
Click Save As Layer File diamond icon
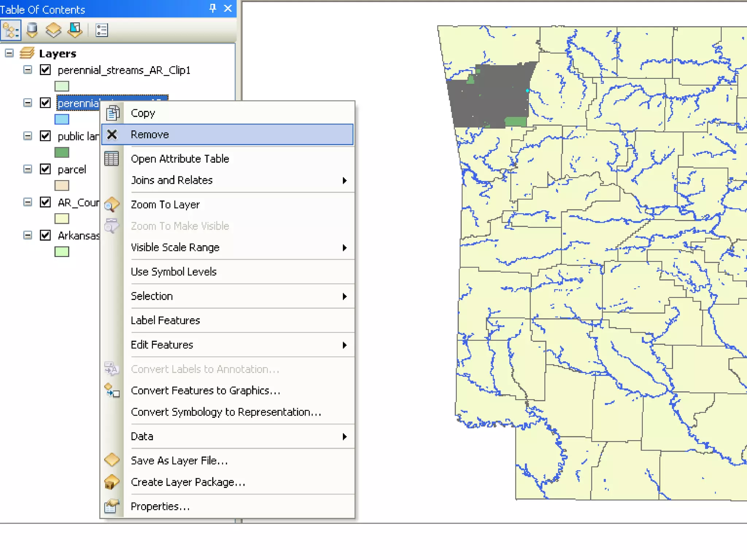coord(112,460)
